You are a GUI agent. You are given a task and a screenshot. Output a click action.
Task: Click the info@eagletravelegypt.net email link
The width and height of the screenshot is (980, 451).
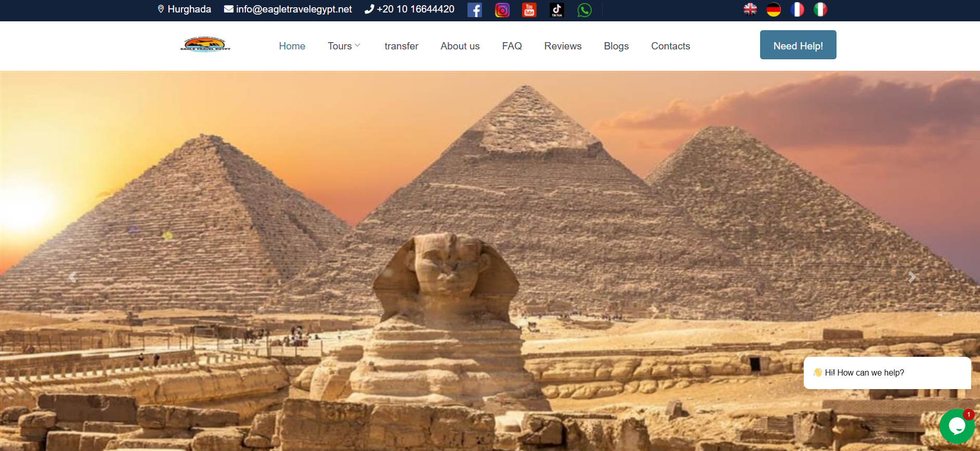coord(294,9)
